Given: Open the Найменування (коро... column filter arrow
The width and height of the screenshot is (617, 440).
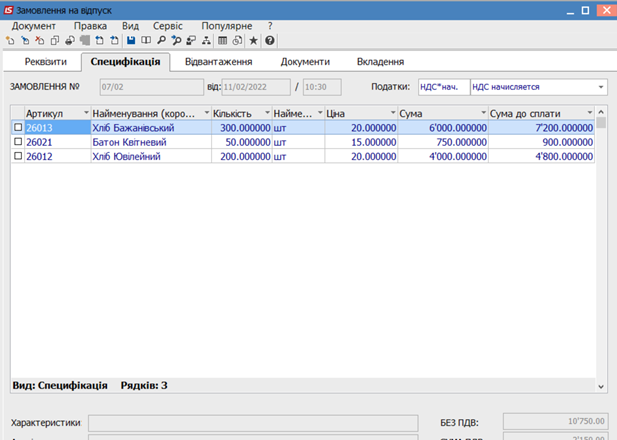Looking at the screenshot, I should click(x=207, y=113).
